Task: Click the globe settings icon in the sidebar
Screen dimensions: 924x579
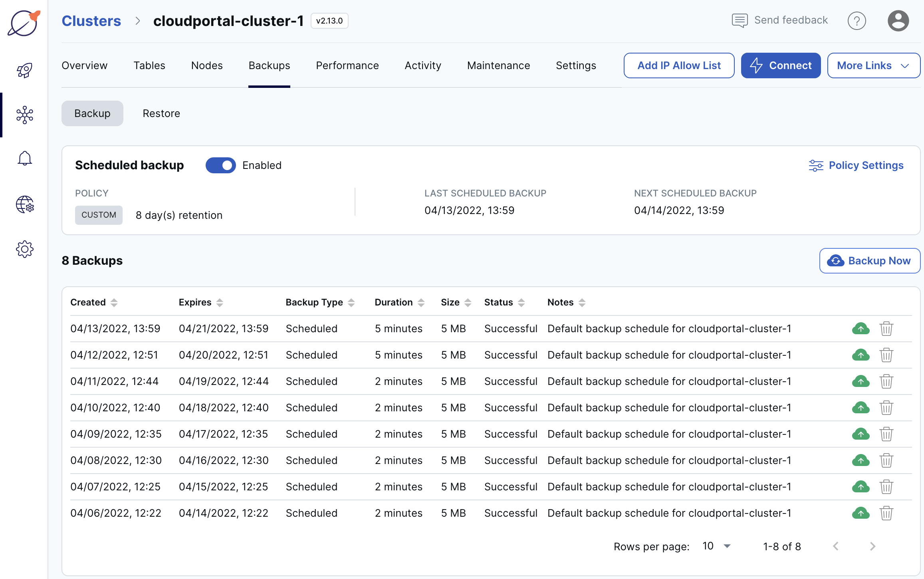Action: click(x=25, y=205)
